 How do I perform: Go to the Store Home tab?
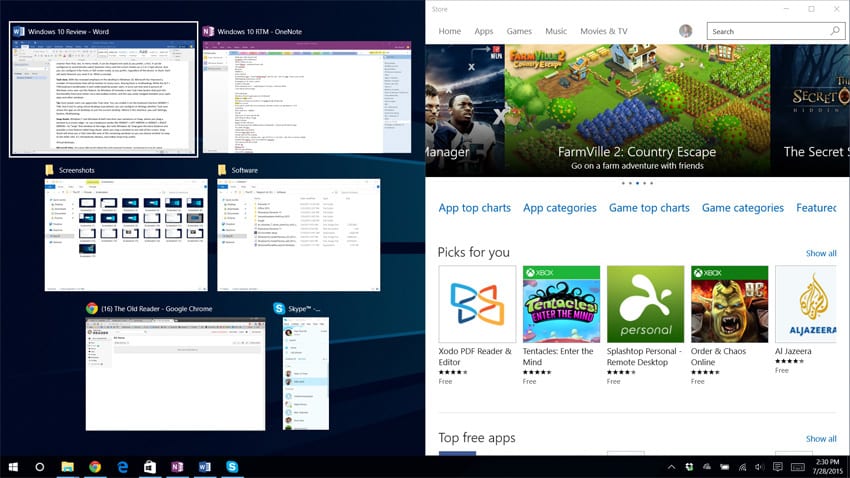pyautogui.click(x=449, y=31)
